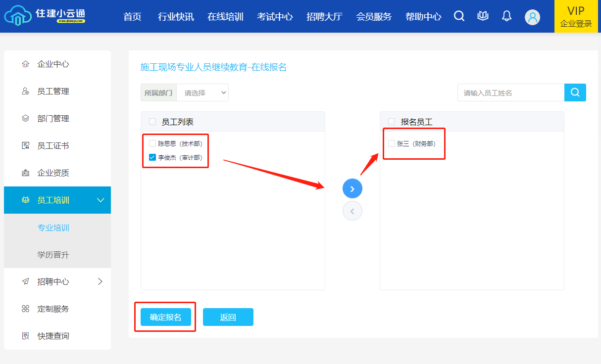Click the 住建小云通 cloud logo

(x=45, y=16)
